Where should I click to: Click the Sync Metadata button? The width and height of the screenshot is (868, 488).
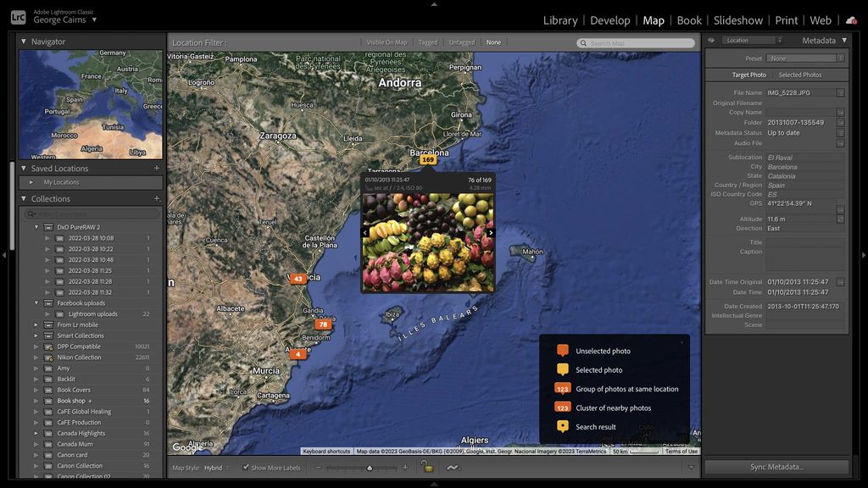776,467
